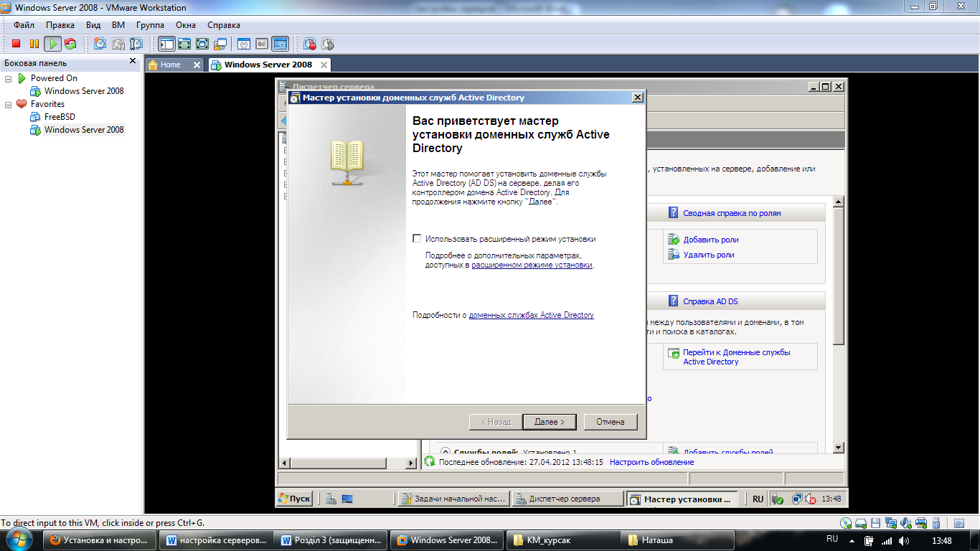Open the расширенном режиме установки link
The height and width of the screenshot is (551, 980).
coord(532,265)
